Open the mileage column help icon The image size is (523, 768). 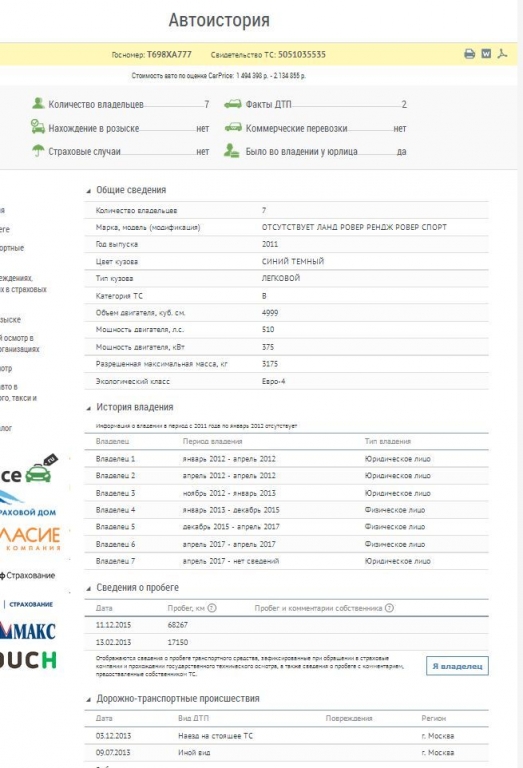[x=212, y=608]
